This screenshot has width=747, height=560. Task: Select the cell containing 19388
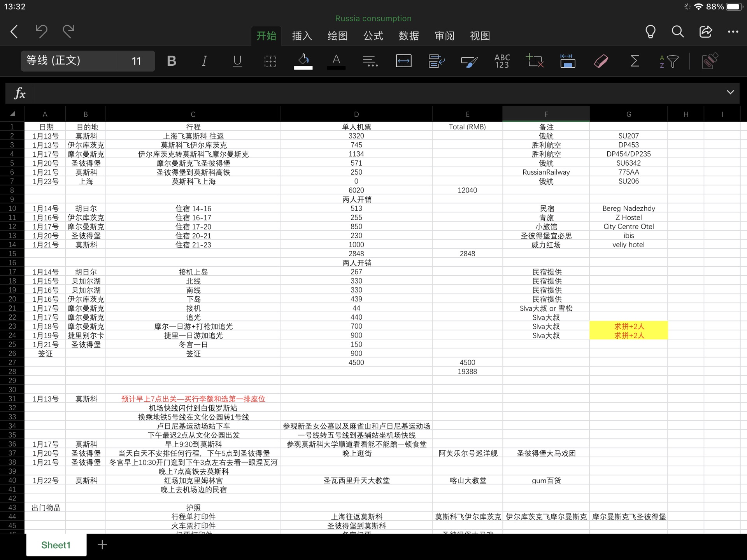pos(467,371)
